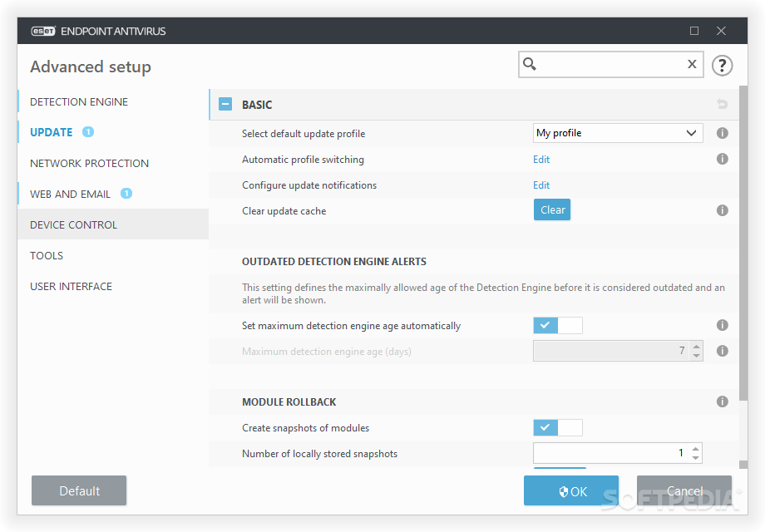765x532 pixels.
Task: Open info for Automatic profile switching
Action: point(722,159)
